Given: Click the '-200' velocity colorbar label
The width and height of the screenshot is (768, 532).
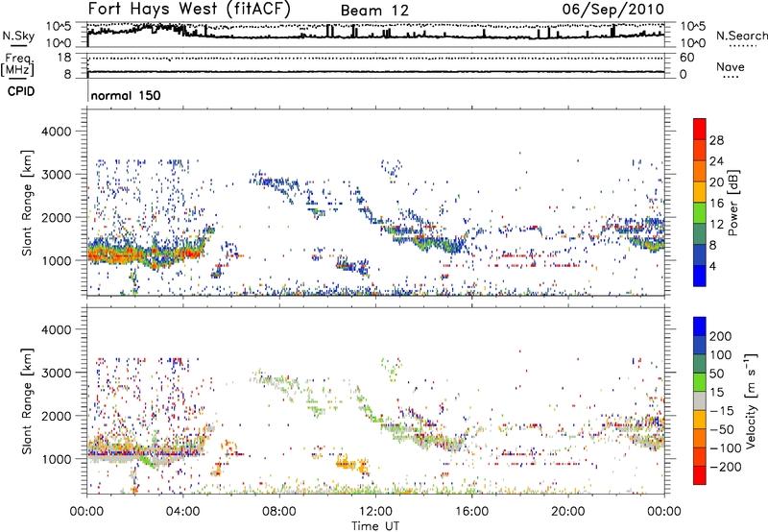Looking at the screenshot, I should click(725, 467).
